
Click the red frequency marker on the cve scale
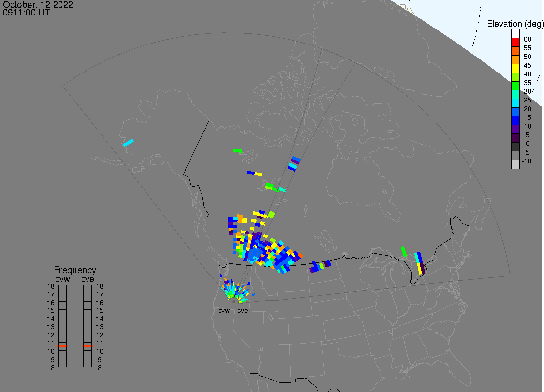[88, 346]
